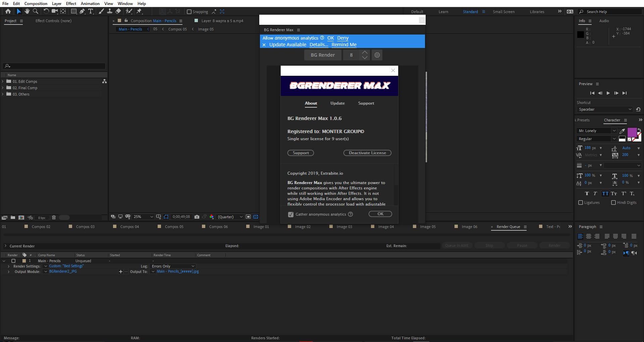Open update Details link
The image size is (644, 342).
tap(319, 45)
